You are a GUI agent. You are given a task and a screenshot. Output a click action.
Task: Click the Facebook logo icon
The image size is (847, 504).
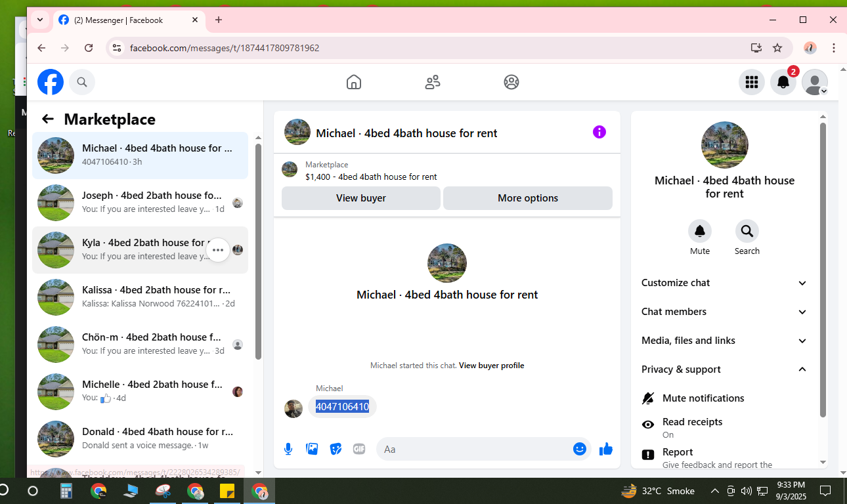(x=51, y=82)
